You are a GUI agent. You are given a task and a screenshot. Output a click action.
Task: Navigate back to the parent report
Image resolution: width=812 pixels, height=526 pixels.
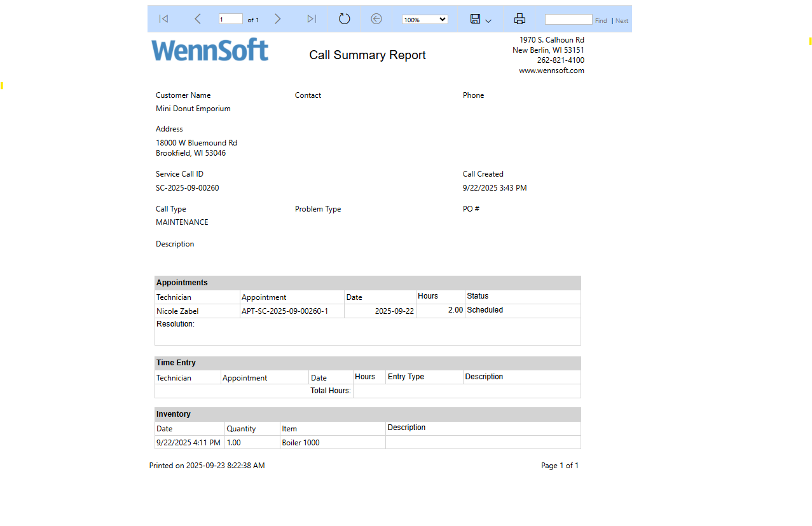tap(376, 19)
